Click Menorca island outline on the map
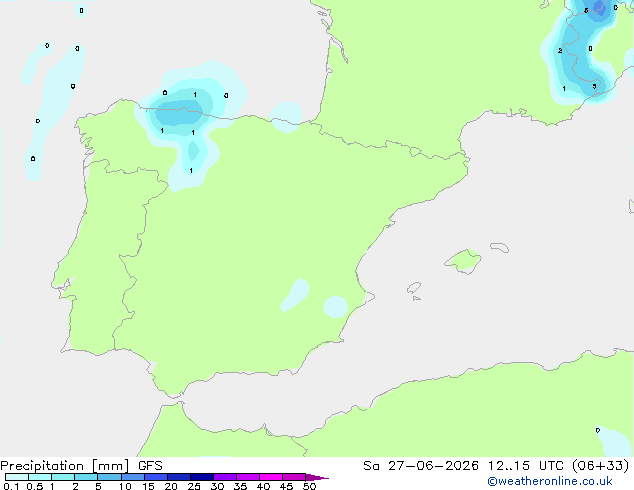The width and height of the screenshot is (634, 490). pos(499,247)
